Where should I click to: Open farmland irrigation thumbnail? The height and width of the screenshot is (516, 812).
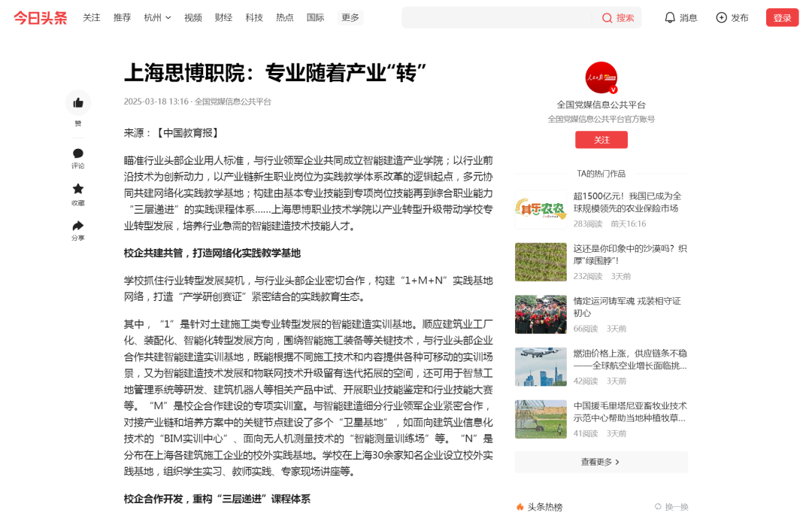pyautogui.click(x=541, y=419)
